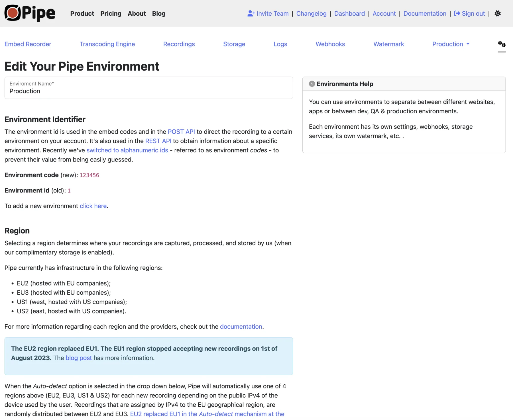513x420 pixels.
Task: Open the Account page
Action: 384,13
